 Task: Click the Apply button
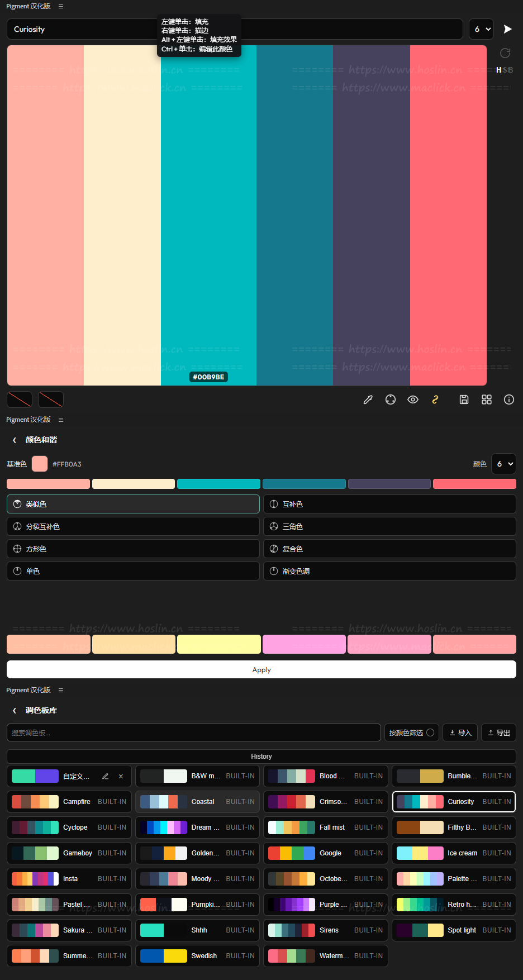pyautogui.click(x=261, y=669)
